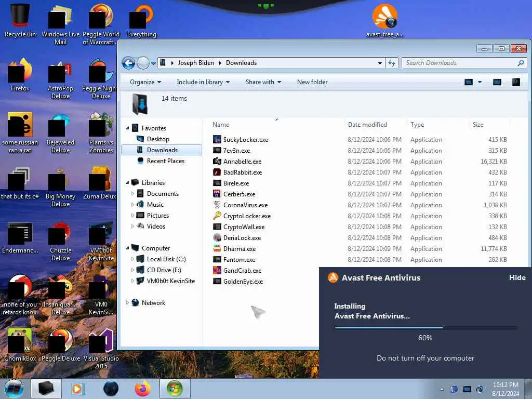Viewport: 532px width, 399px height.
Task: Open the Everything desktop shortcut
Action: pos(141,20)
